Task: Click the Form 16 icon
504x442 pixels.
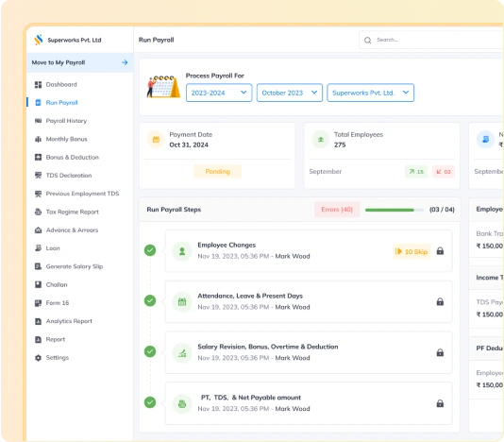Action: [39, 303]
